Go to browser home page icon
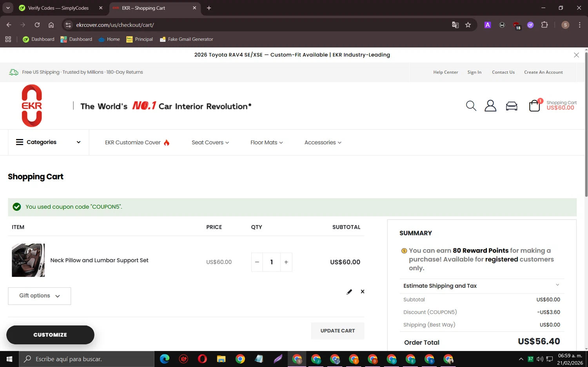The image size is (588, 367). coord(51,25)
